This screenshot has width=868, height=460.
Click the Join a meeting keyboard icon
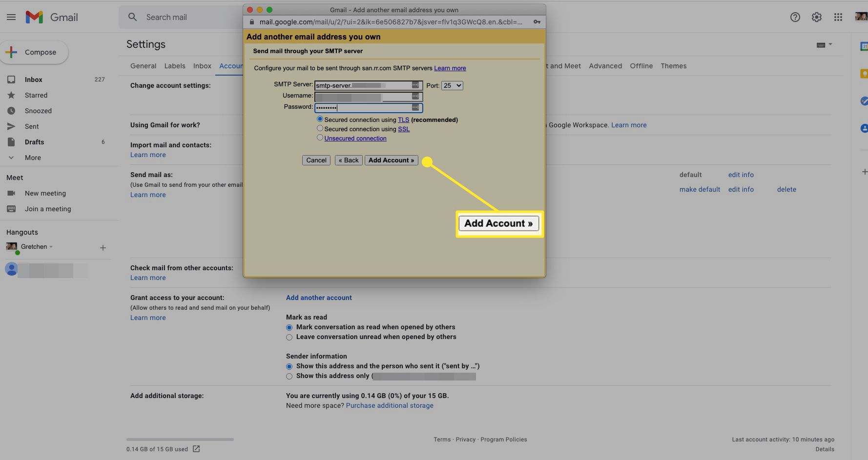11,209
